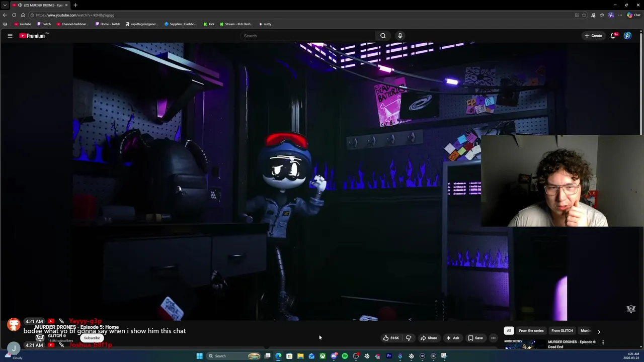Open split screen icon in address bar
The image size is (644, 362).
click(x=577, y=15)
